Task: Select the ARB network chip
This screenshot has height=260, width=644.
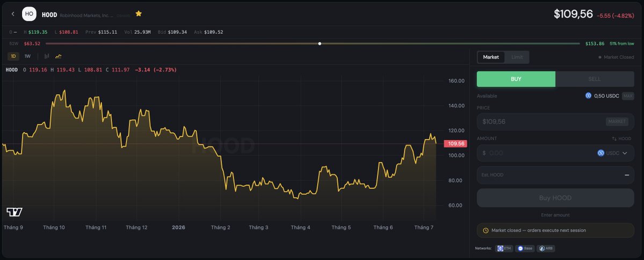Action: pyautogui.click(x=546, y=249)
